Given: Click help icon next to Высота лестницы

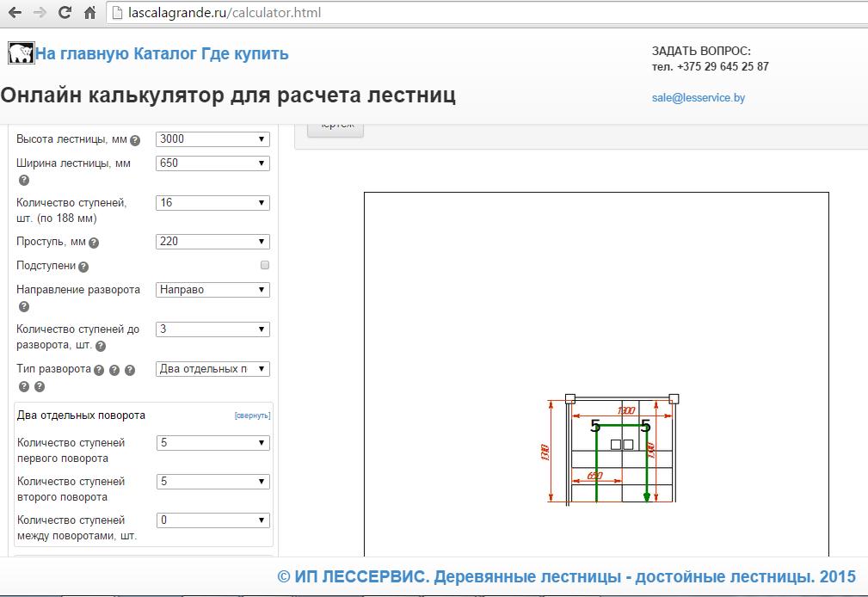Looking at the screenshot, I should coord(135,141).
